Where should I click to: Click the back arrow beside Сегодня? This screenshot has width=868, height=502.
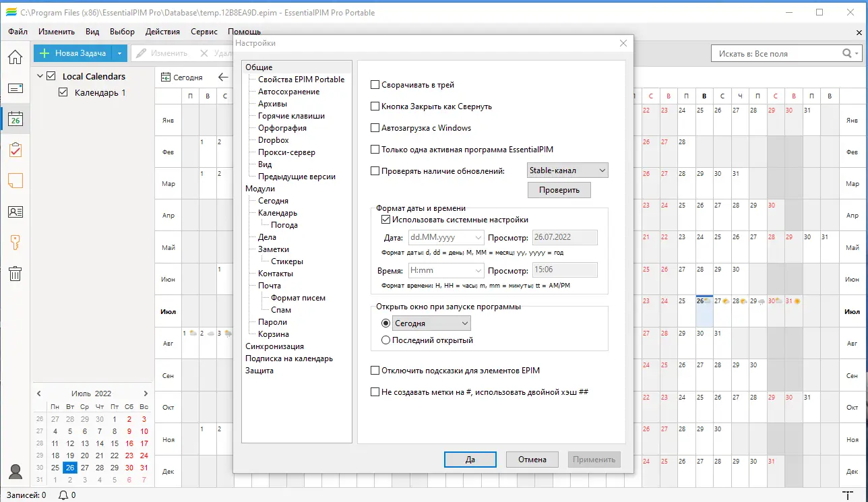pos(223,77)
